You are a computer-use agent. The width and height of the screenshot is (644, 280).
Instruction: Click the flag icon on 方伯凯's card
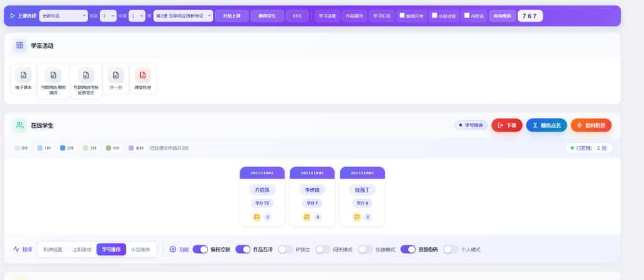[257, 217]
